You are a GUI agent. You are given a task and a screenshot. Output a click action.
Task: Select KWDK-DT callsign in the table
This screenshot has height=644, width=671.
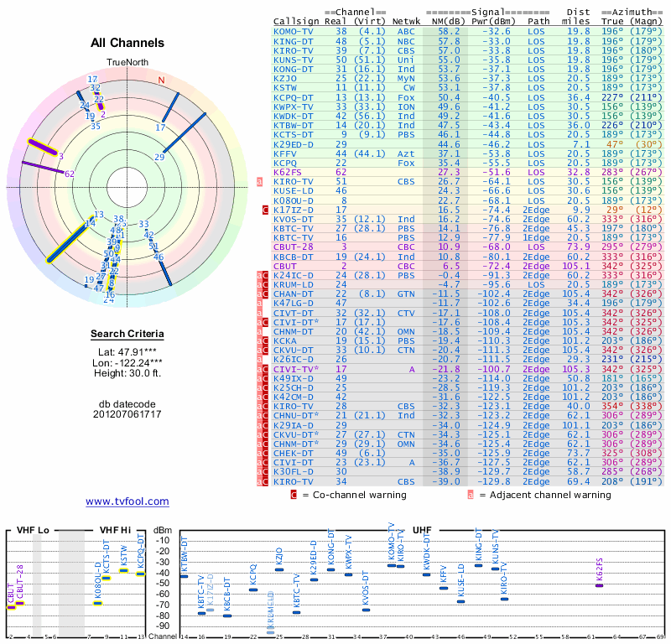(293, 116)
